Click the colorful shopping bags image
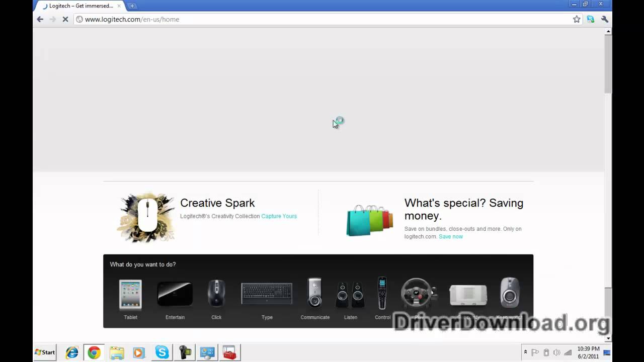The width and height of the screenshot is (644, 362). (370, 220)
